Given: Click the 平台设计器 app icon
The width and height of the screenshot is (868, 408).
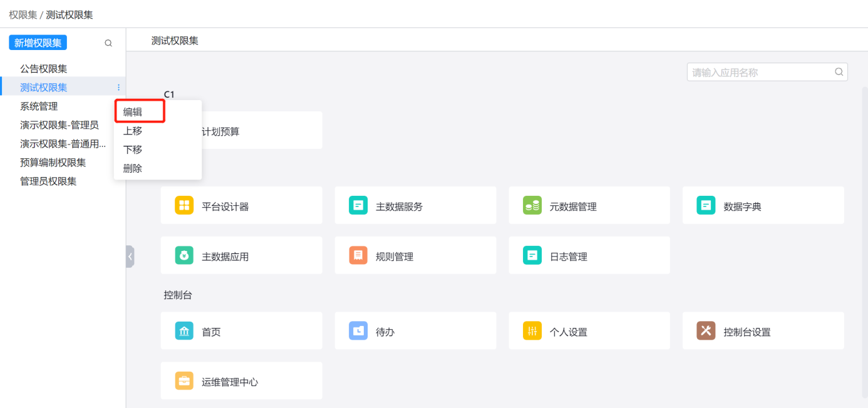Looking at the screenshot, I should point(184,206).
